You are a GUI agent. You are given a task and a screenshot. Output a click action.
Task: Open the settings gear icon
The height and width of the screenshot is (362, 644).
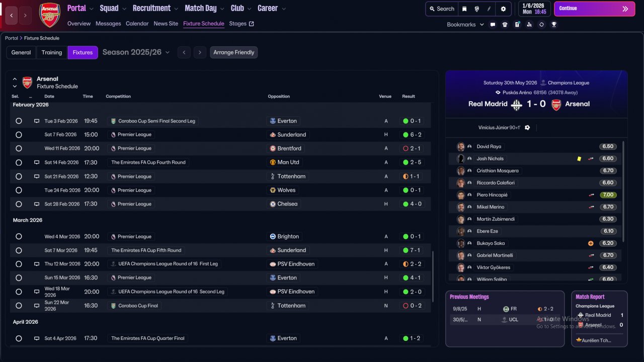[503, 9]
